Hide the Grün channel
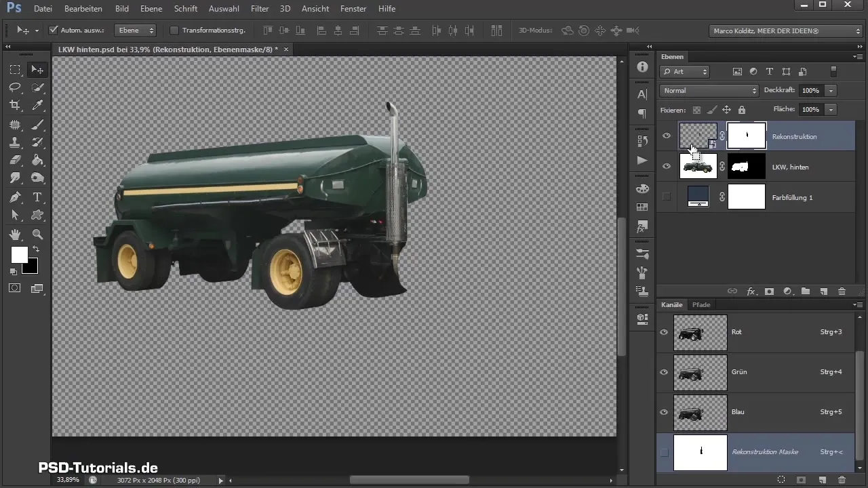 (664, 372)
